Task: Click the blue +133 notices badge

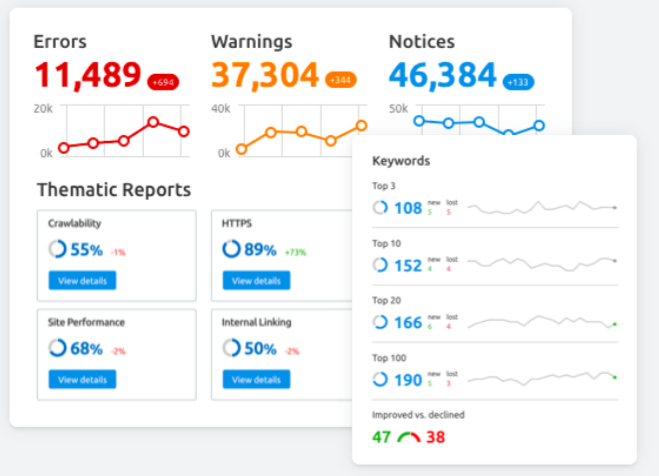Action: (519, 82)
